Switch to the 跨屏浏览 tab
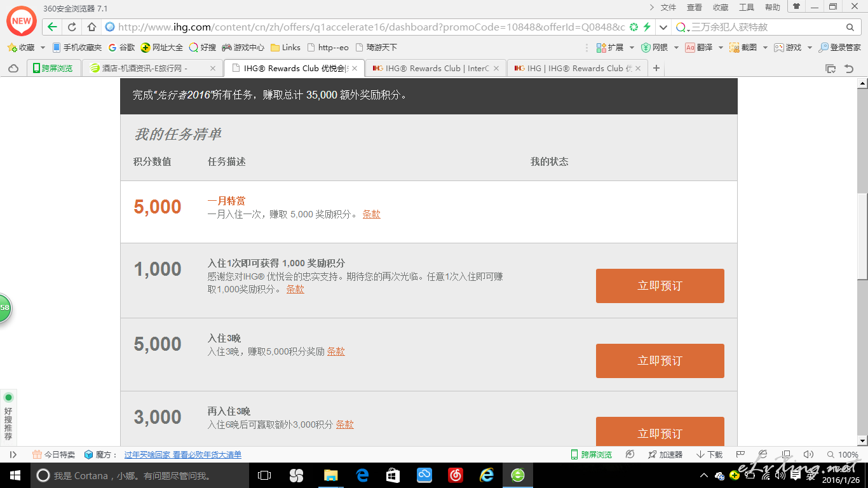Screen dimensions: 868x488 point(53,68)
